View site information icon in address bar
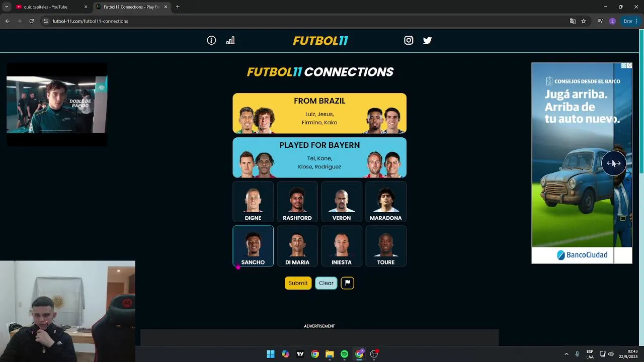644x362 pixels. coord(46,21)
